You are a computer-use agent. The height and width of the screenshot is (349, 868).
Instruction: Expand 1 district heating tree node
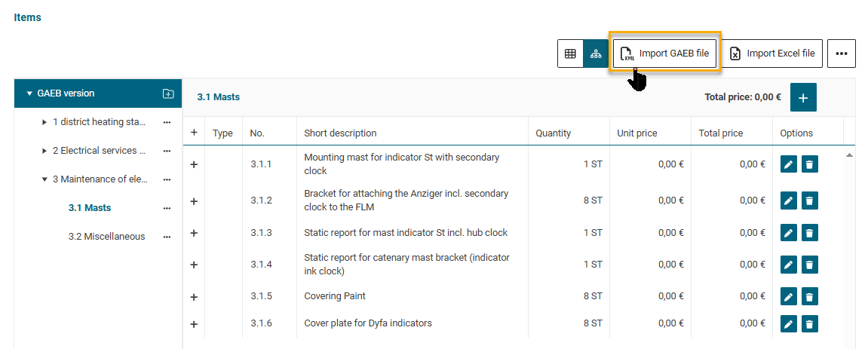point(44,122)
